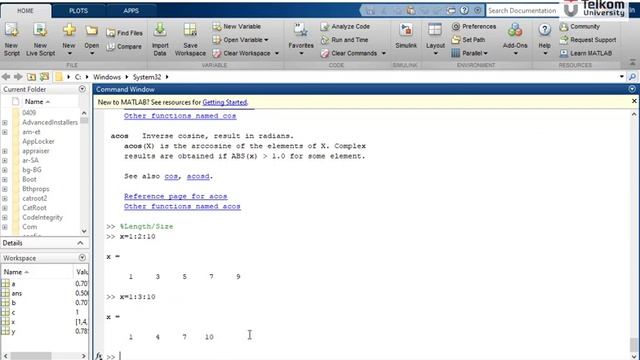Close the Getting Started banner
The image size is (640, 360).
[x=634, y=101]
